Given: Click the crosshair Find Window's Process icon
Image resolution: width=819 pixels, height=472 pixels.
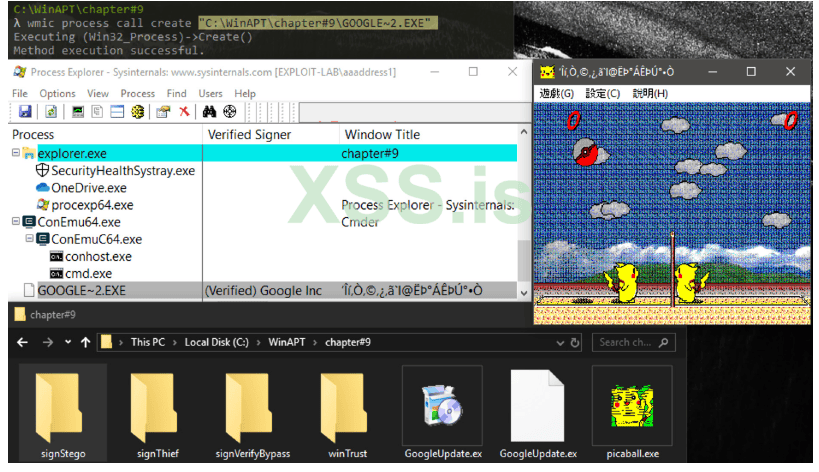Looking at the screenshot, I should click(229, 111).
